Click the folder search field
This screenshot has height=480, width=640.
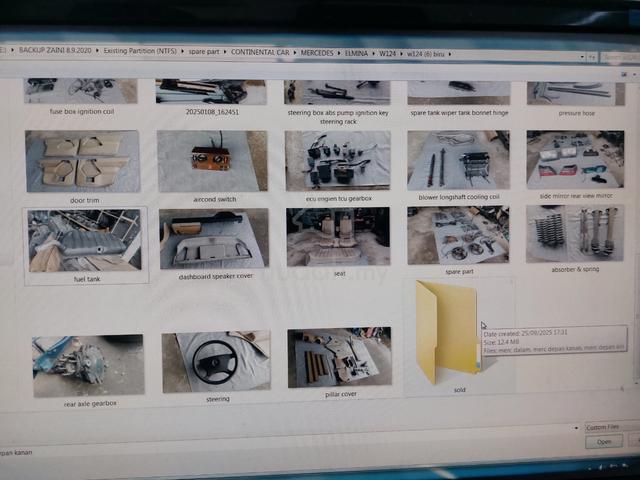point(620,58)
